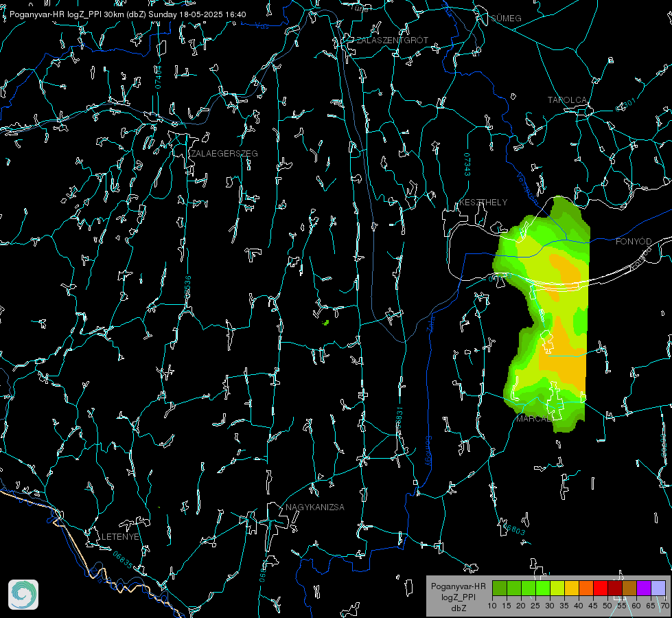Click the SÜMEG town label
672x618 pixels.
[506, 19]
